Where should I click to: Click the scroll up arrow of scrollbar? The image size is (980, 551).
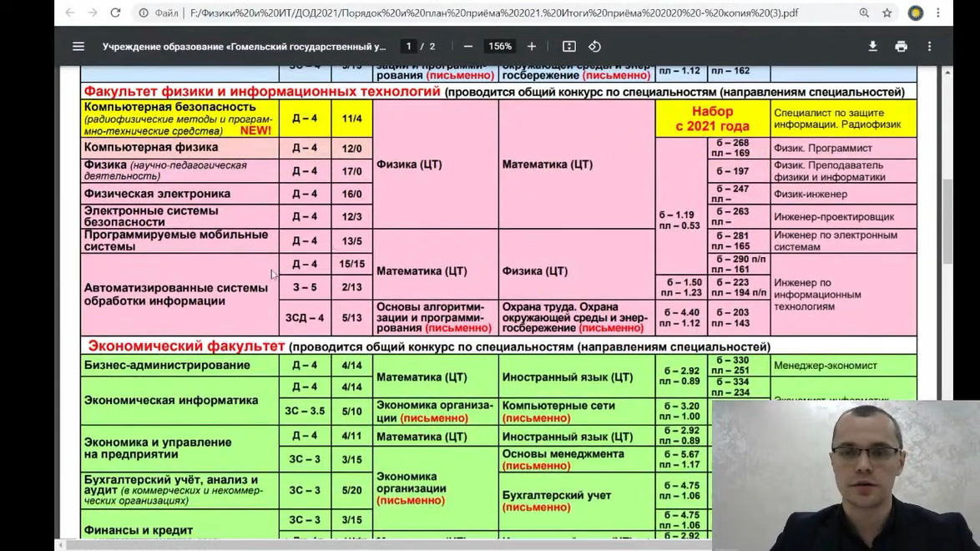[x=947, y=73]
